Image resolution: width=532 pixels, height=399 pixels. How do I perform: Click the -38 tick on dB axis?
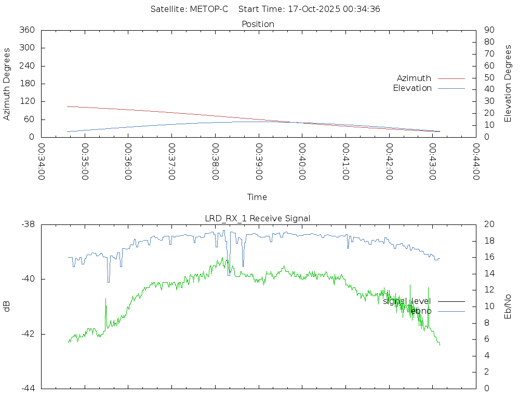tap(27, 224)
